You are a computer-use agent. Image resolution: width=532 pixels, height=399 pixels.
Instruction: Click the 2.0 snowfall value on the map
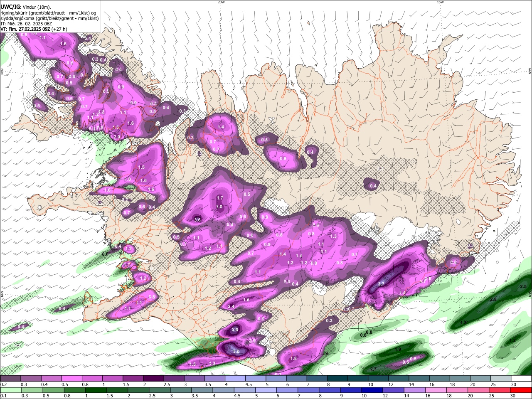click(117, 137)
